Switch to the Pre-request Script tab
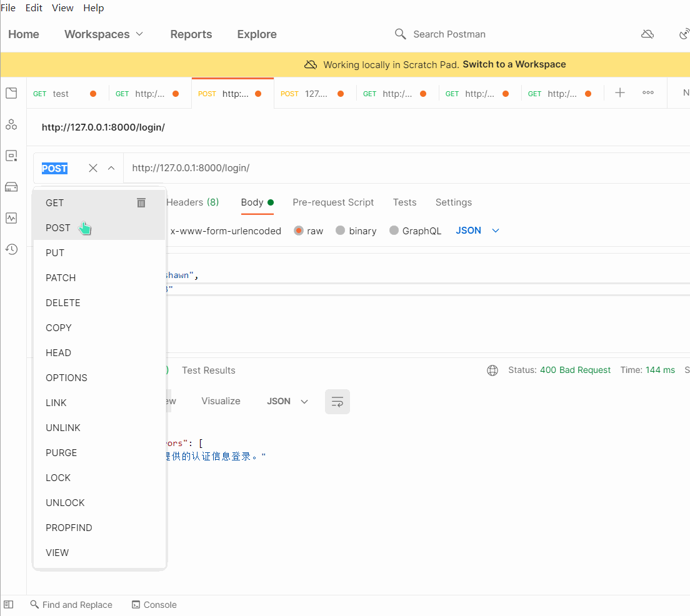This screenshot has width=690, height=616. 333,202
